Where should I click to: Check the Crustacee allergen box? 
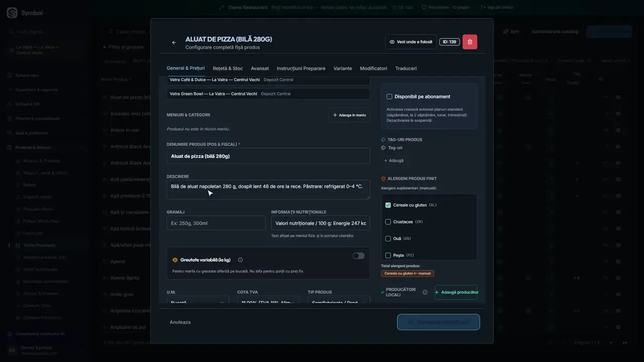pos(388,222)
